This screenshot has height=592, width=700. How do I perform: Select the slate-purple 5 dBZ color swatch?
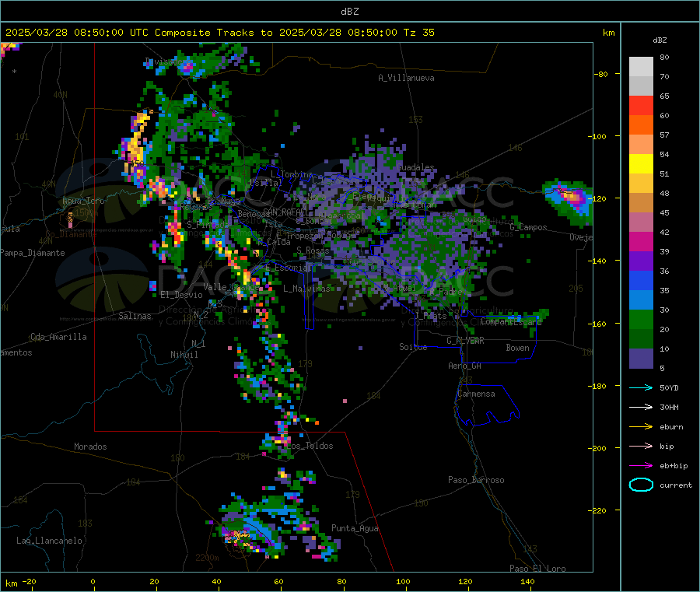[x=641, y=359]
